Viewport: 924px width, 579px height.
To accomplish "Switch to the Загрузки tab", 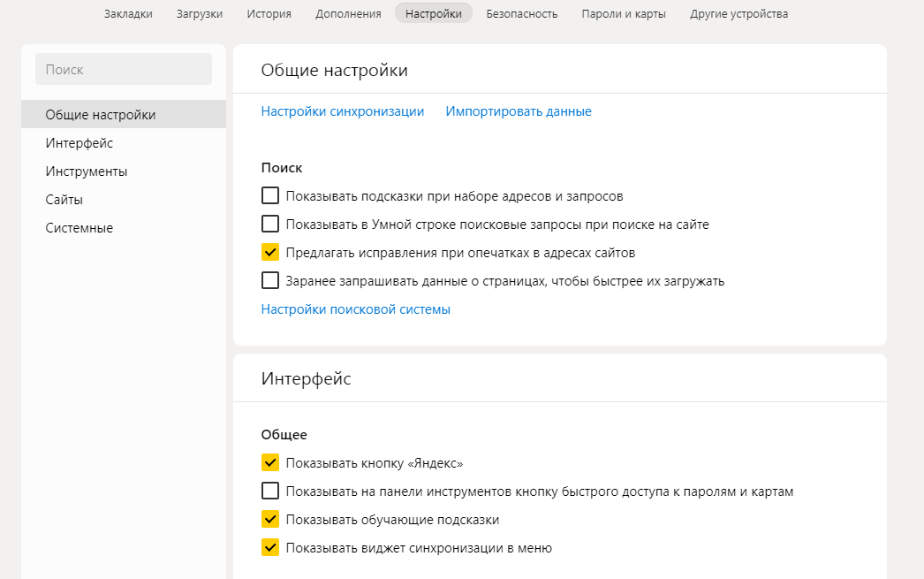I will (200, 13).
